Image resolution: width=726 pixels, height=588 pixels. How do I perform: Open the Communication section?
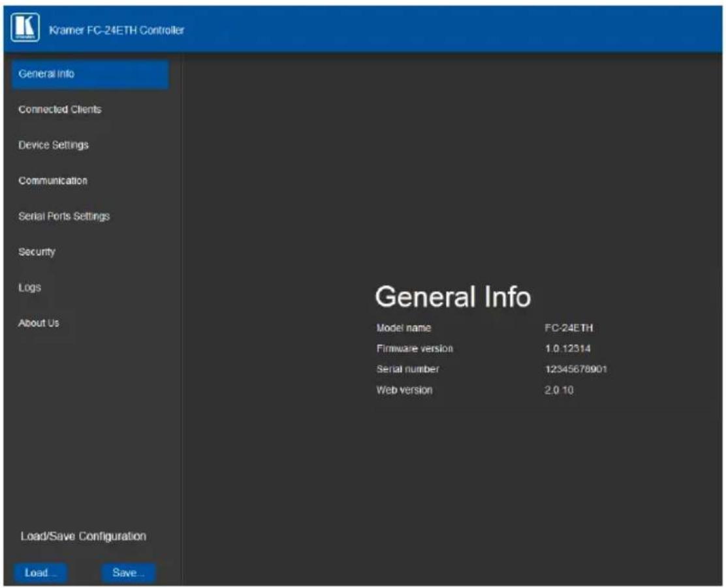53,181
